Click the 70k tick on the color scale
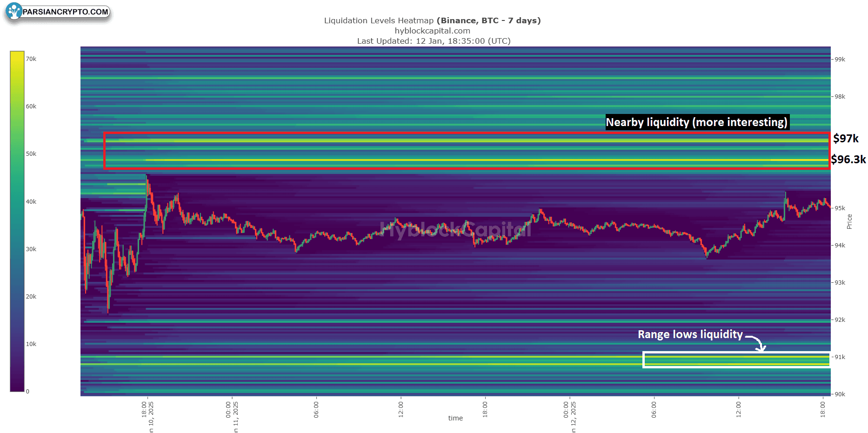Image resolution: width=868 pixels, height=433 pixels. (31, 59)
